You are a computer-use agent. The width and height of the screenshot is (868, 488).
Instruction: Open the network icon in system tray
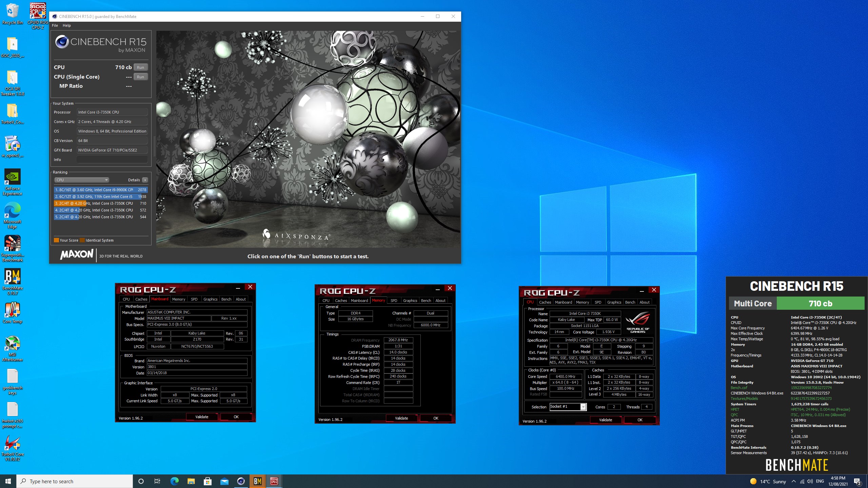click(x=802, y=481)
